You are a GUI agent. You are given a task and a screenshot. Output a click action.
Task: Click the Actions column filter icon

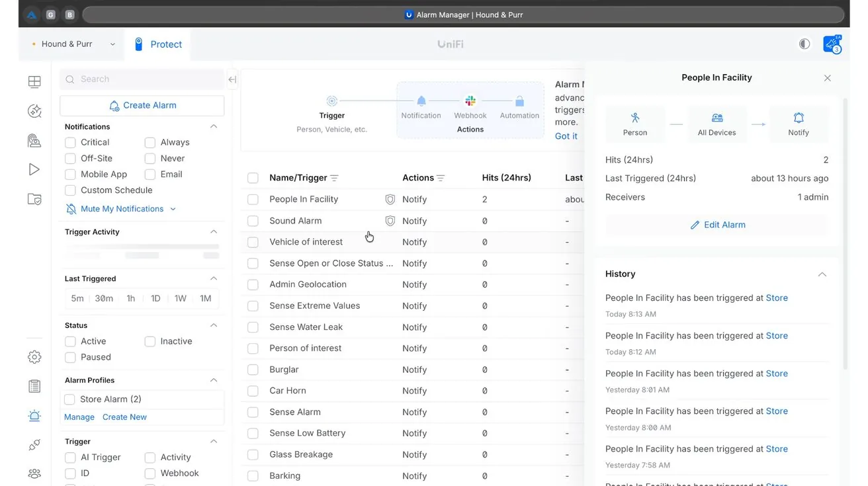coord(441,179)
